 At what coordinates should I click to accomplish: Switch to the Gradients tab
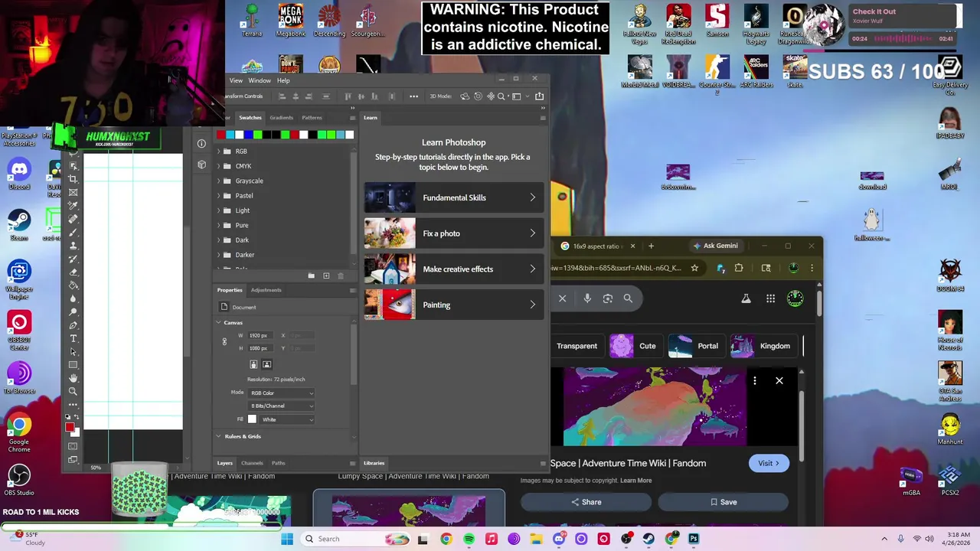point(281,118)
